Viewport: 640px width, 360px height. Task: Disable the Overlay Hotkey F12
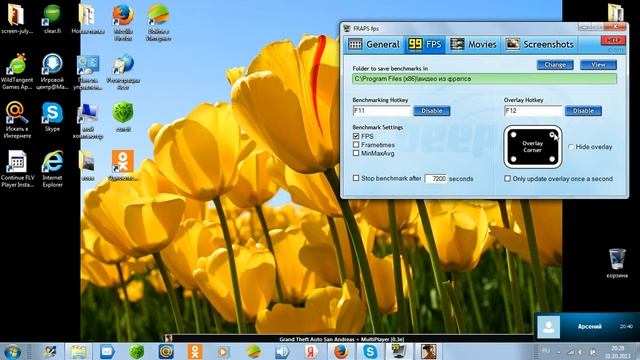pyautogui.click(x=583, y=111)
